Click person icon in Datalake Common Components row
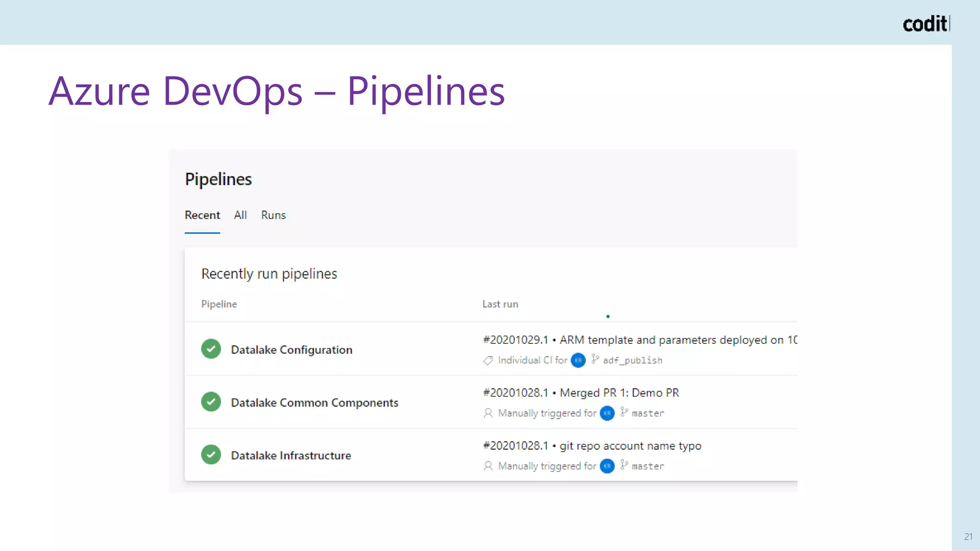Image resolution: width=980 pixels, height=551 pixels. coord(488,413)
